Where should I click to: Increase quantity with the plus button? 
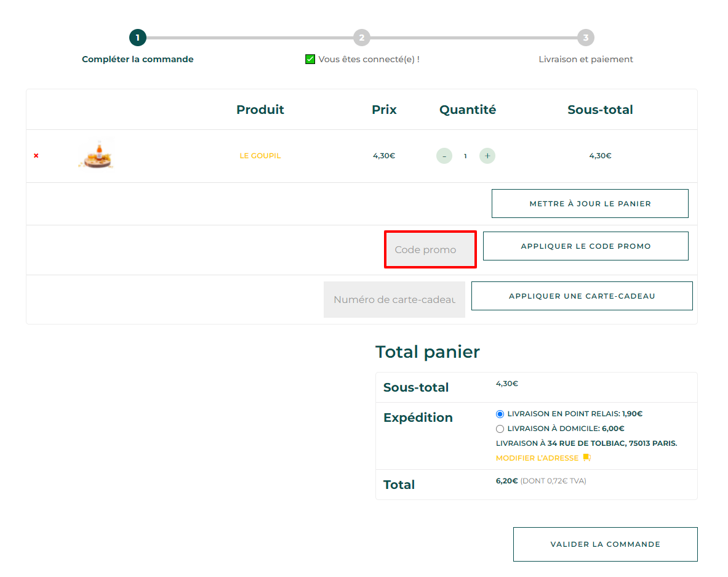click(487, 156)
